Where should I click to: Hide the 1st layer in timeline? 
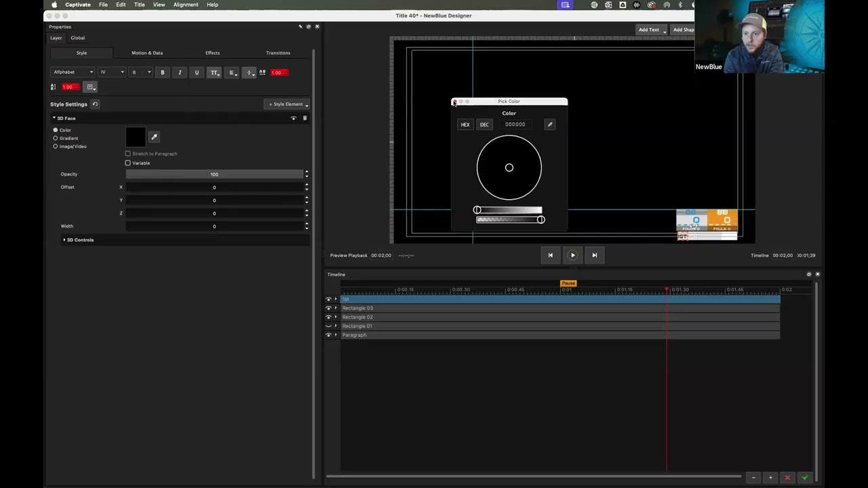(329, 300)
